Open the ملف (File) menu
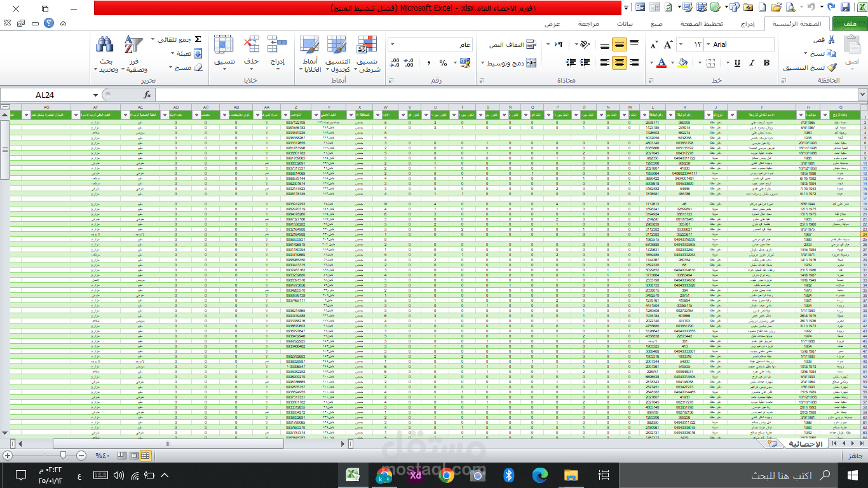This screenshot has height=488, width=868. 851,25
